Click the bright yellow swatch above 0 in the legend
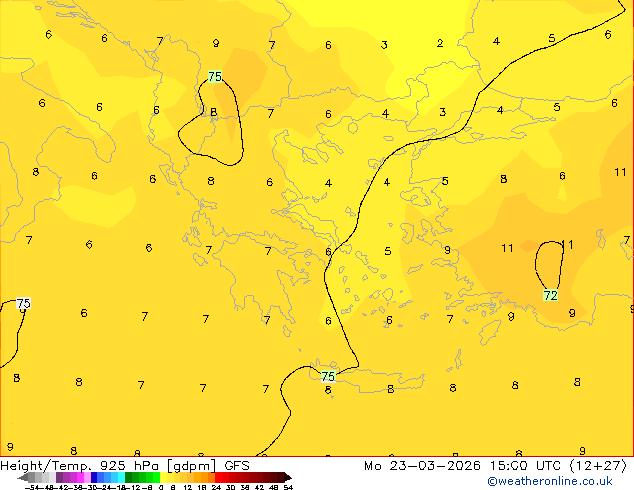Screen dimensions: 634x490 coord(163,477)
